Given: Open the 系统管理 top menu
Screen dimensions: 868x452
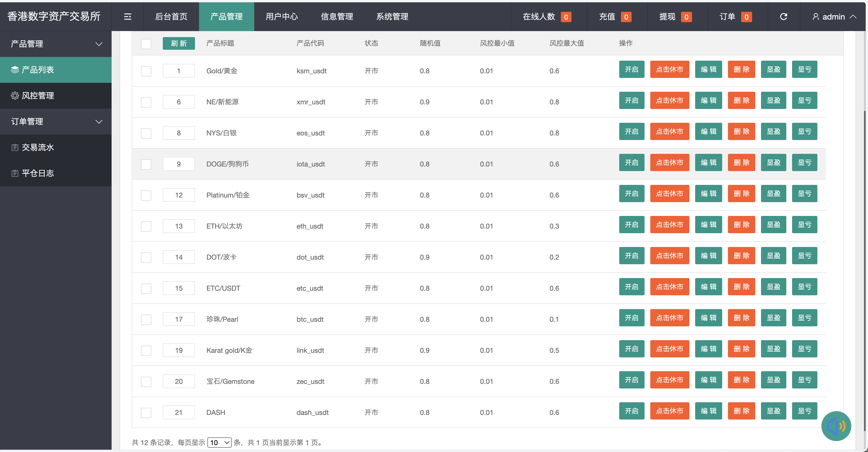Looking at the screenshot, I should click(x=392, y=16).
